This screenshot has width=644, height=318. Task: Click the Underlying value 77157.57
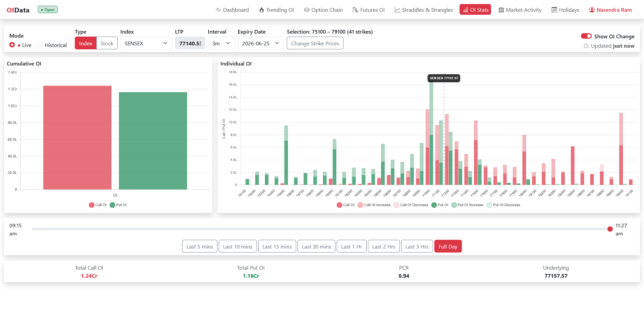(556, 276)
